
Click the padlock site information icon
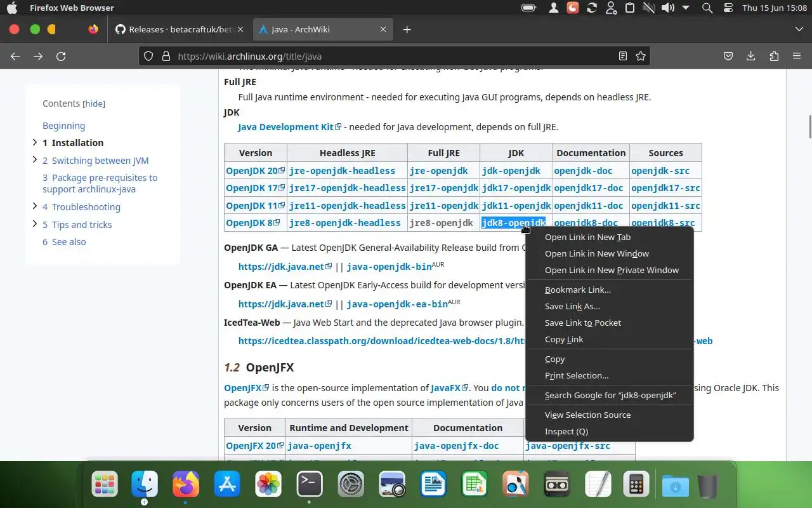(x=166, y=56)
